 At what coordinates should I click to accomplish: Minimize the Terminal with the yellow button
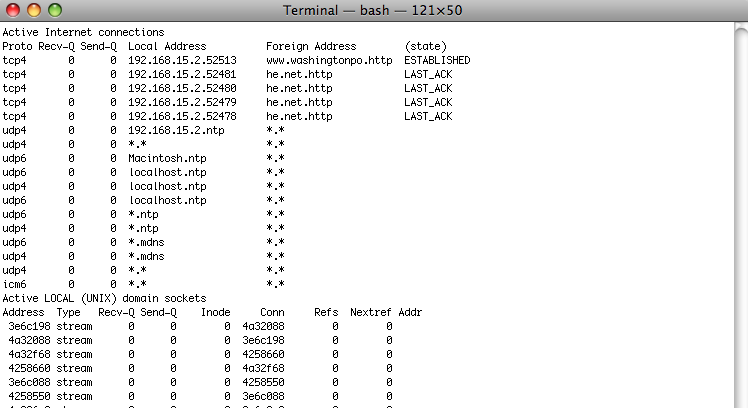coord(32,10)
